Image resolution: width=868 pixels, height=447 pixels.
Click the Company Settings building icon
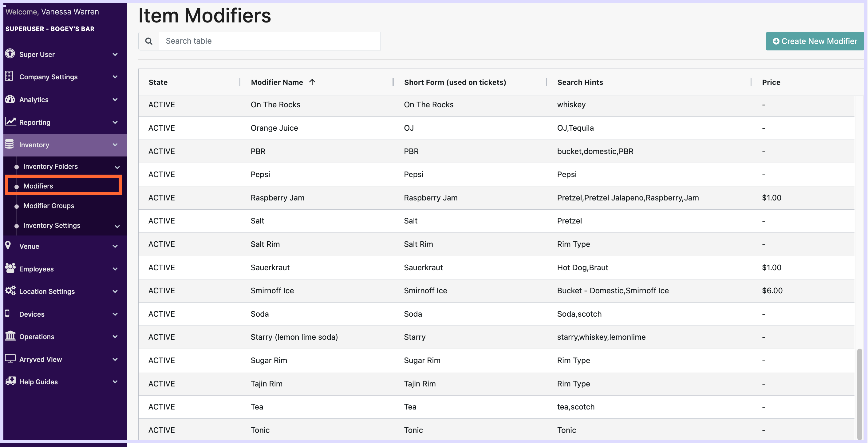point(10,76)
